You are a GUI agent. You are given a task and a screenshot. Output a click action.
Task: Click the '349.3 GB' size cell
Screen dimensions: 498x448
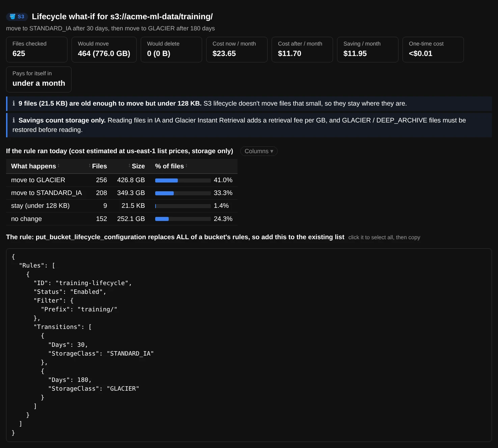131,193
